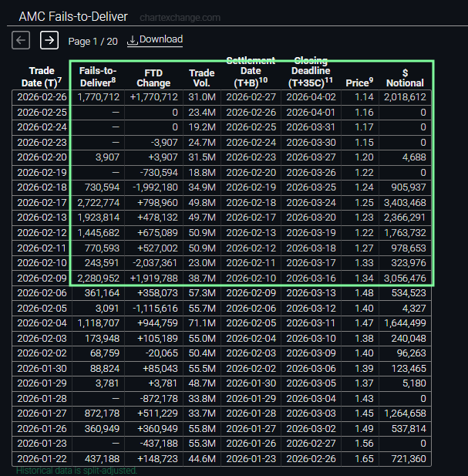Select notional value 1,264,658
Image resolution: width=468 pixels, height=476 pixels.
[x=405, y=414]
